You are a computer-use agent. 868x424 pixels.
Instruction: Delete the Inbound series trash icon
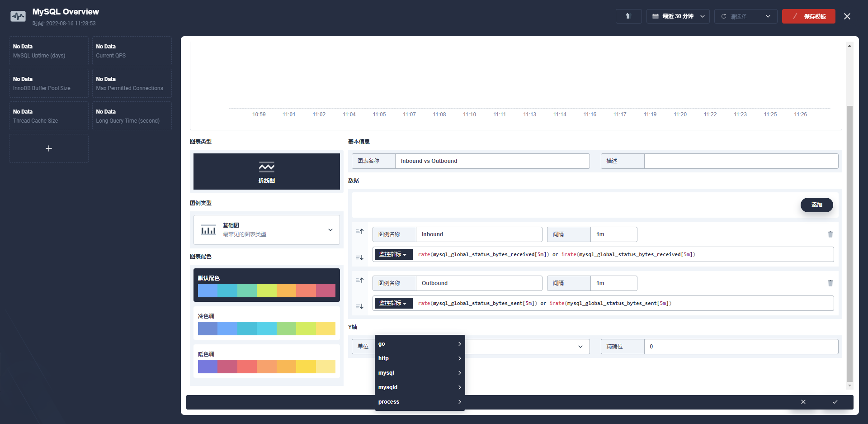point(830,234)
